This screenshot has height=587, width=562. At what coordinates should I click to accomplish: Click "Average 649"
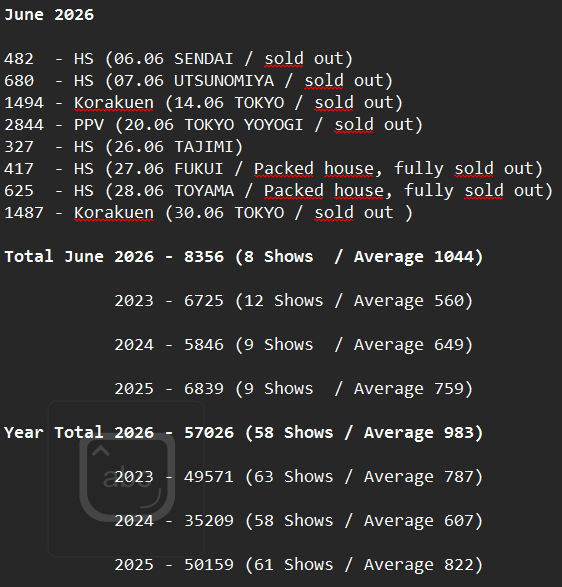pyautogui.click(x=408, y=345)
